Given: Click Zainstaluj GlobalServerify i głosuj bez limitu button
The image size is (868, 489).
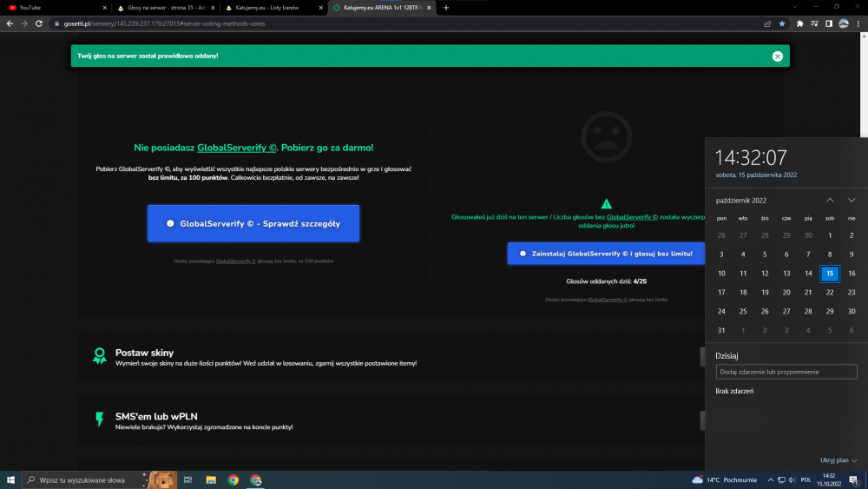Looking at the screenshot, I should (x=606, y=254).
